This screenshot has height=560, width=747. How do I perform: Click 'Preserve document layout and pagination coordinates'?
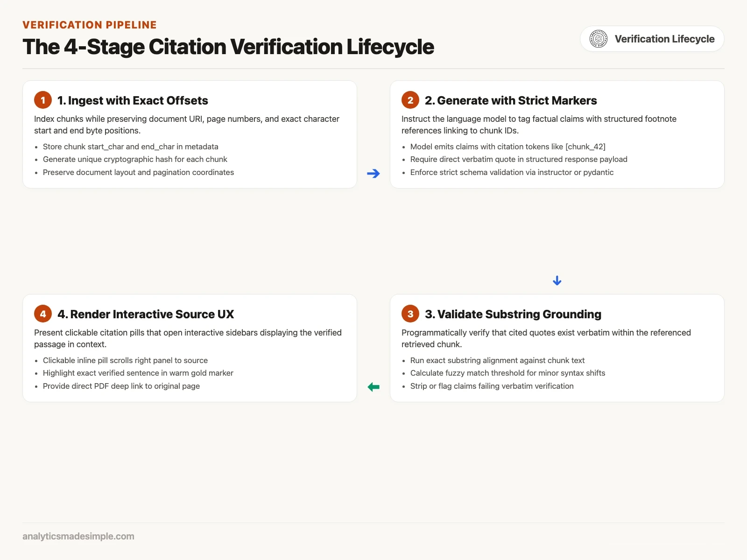point(138,172)
